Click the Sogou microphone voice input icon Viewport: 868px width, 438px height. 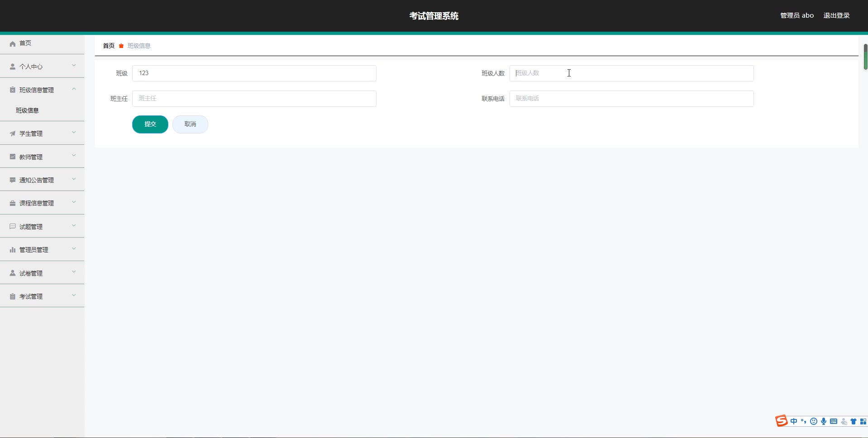pyautogui.click(x=824, y=421)
